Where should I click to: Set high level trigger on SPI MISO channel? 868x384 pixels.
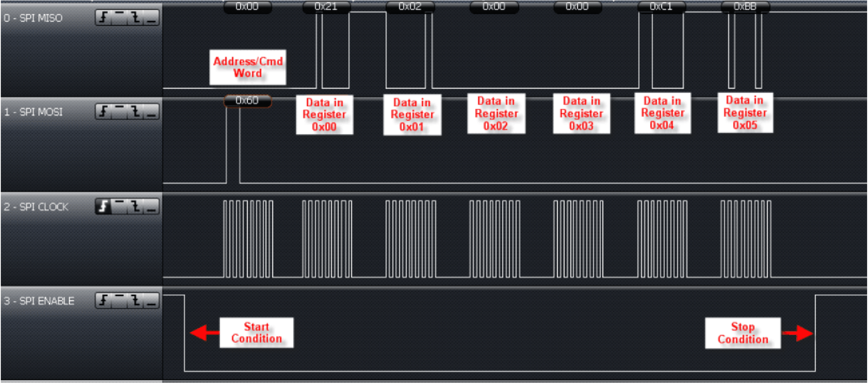point(119,18)
